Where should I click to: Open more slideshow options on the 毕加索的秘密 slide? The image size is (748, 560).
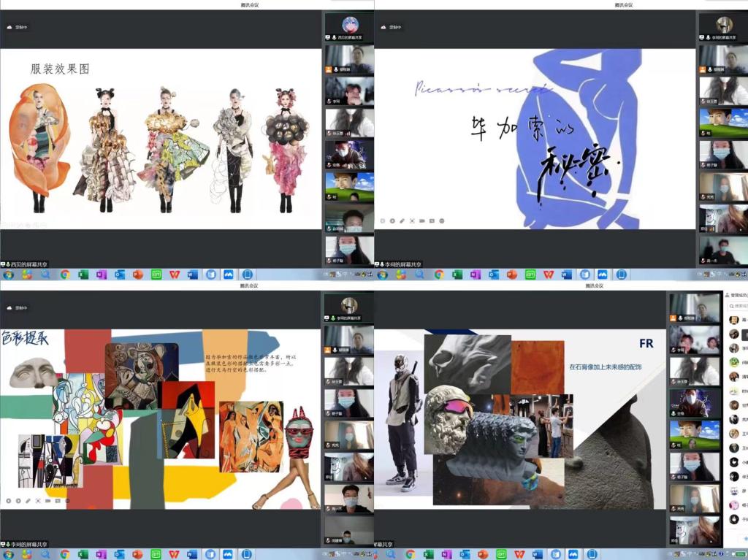pyautogui.click(x=442, y=220)
